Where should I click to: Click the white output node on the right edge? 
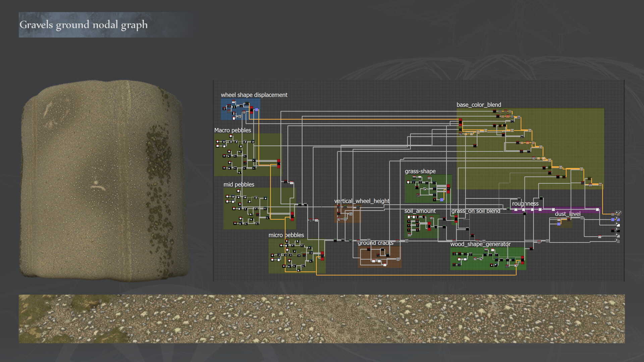pos(618,225)
